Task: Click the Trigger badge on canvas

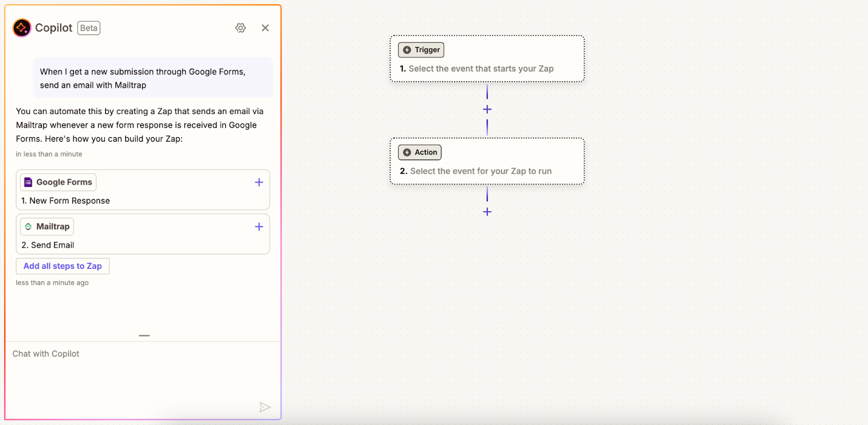Action: [421, 50]
